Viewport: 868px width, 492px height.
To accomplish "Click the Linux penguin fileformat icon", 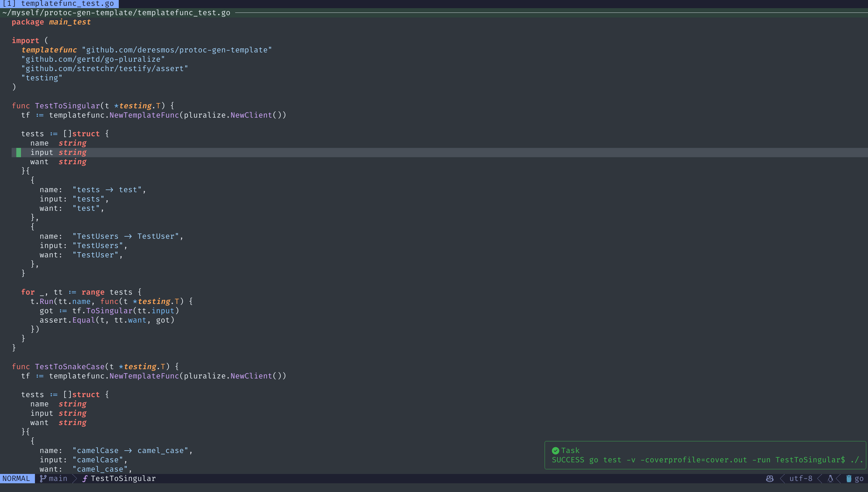I will (830, 479).
